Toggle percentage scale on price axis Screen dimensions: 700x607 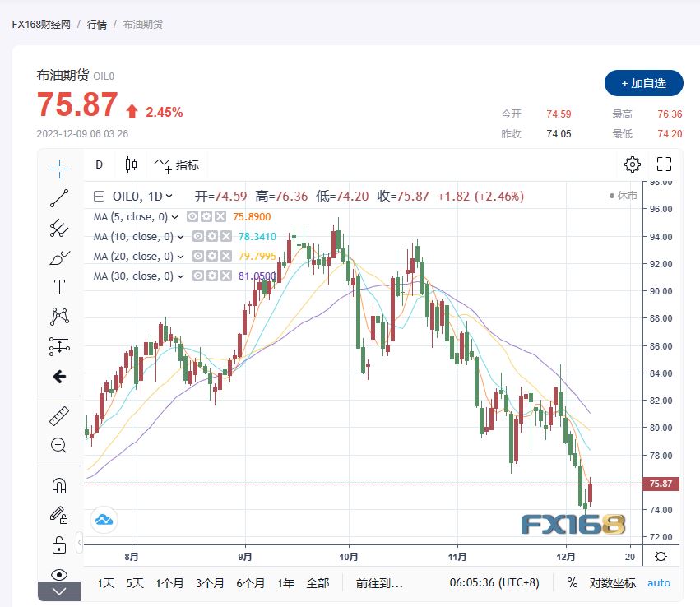tap(572, 582)
